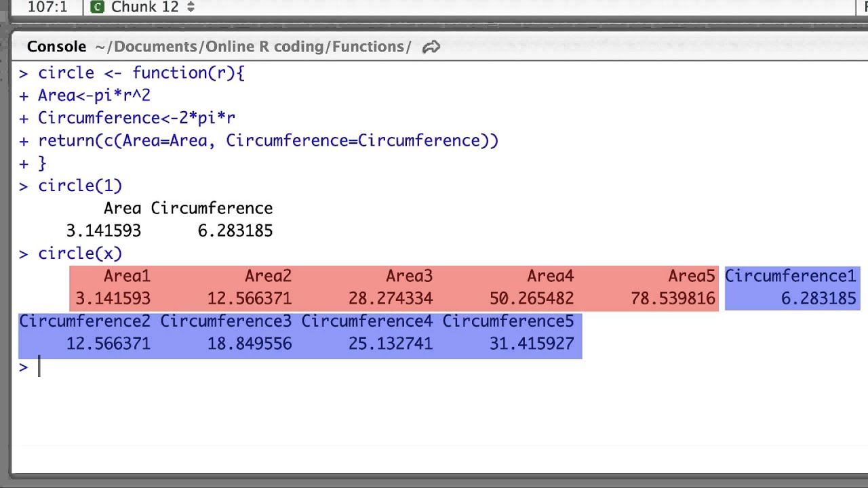Click the ~/Documents/Online R coding/Functions/ path
The height and width of the screenshot is (488, 868).
253,47
